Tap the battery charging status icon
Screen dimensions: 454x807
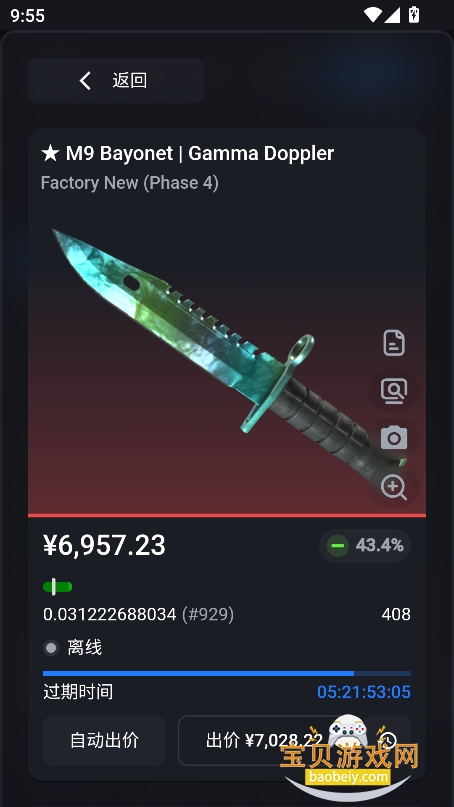pos(413,14)
